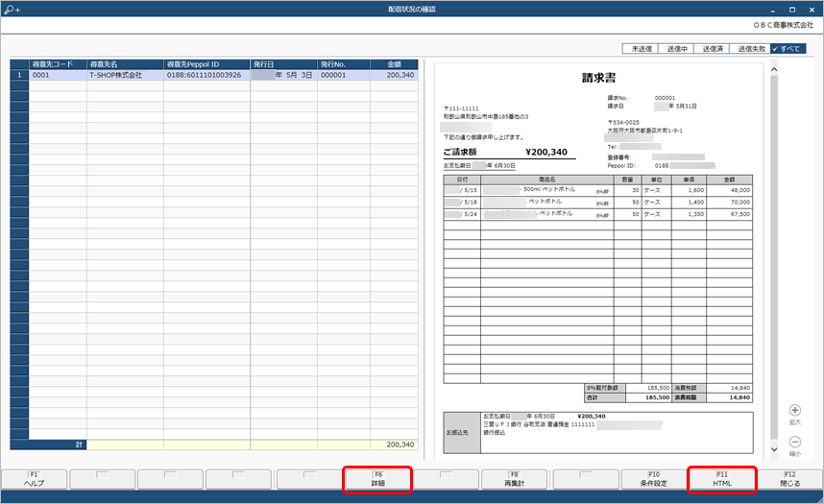The height and width of the screenshot is (504, 824).
Task: Toggle the すべて checked filter
Action: (x=788, y=48)
